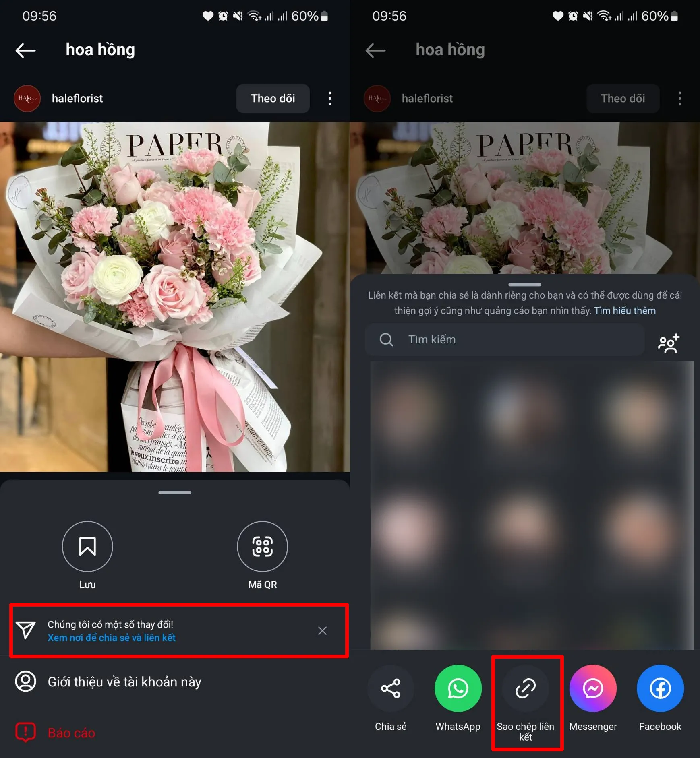700x758 pixels.
Task: Tap the share sheet drag handle
Action: click(x=525, y=284)
